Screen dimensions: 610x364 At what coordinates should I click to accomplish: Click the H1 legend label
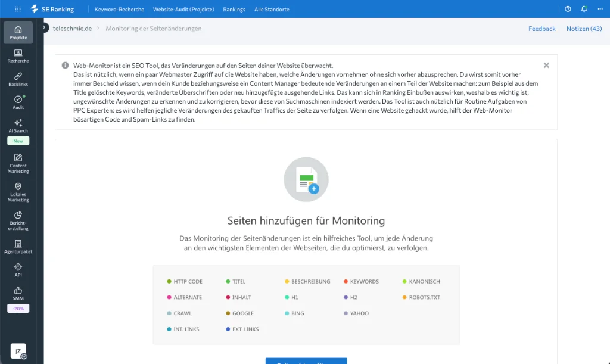[x=295, y=297]
